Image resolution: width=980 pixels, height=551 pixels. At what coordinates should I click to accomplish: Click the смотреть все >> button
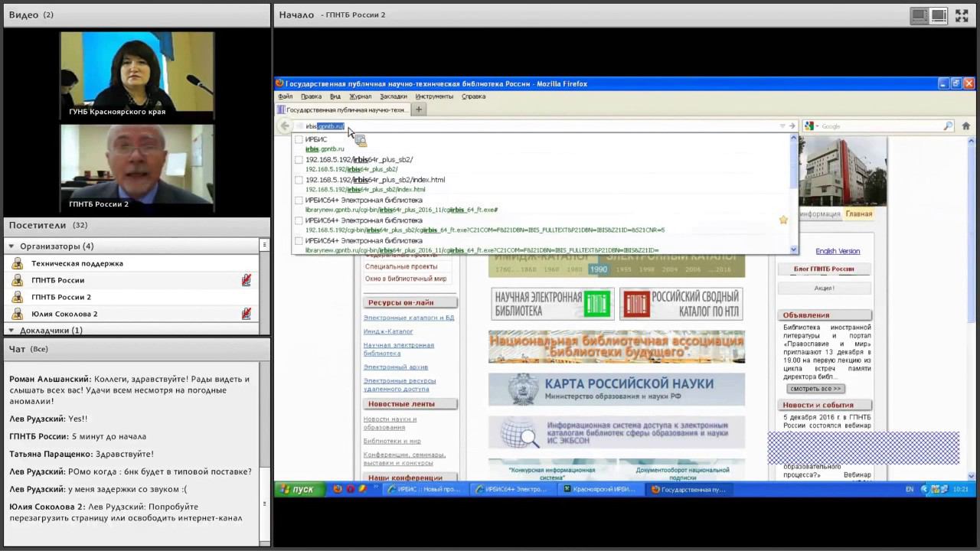815,389
